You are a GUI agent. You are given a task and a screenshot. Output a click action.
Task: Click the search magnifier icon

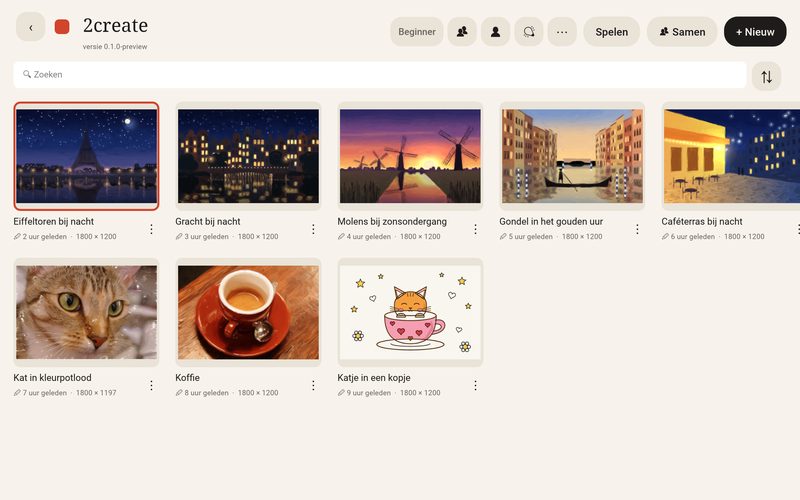[x=27, y=74]
